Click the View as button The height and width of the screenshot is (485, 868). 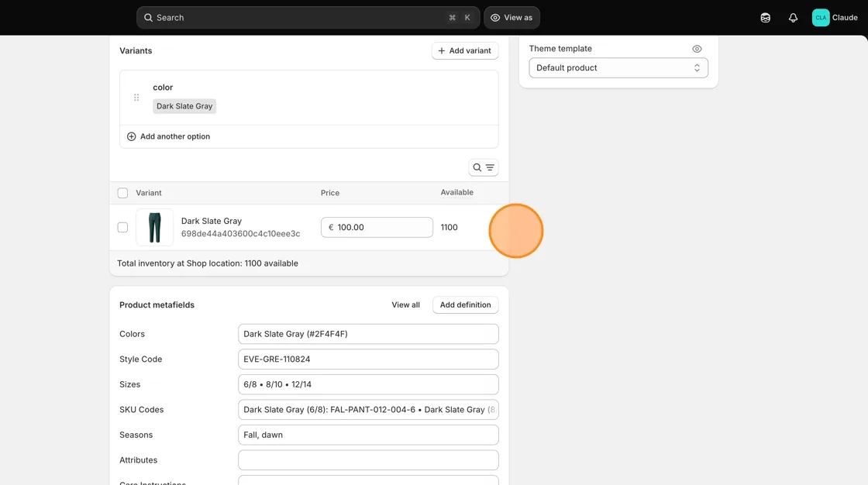(511, 18)
